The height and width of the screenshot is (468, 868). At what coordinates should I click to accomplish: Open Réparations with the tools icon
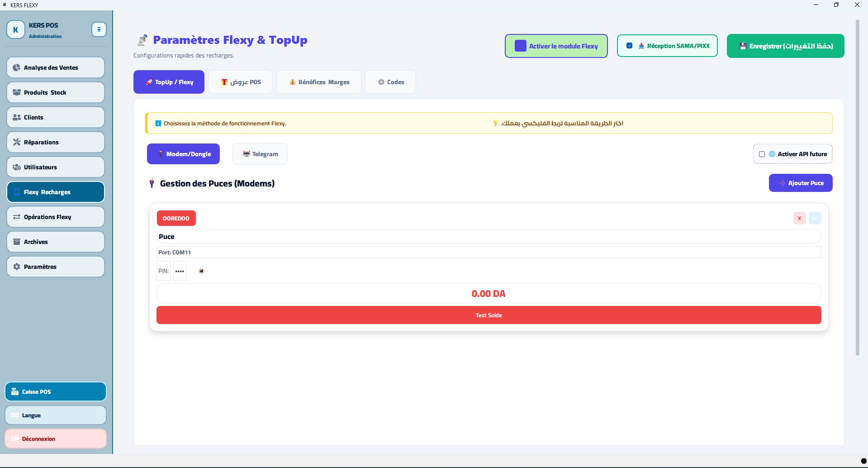(x=56, y=142)
